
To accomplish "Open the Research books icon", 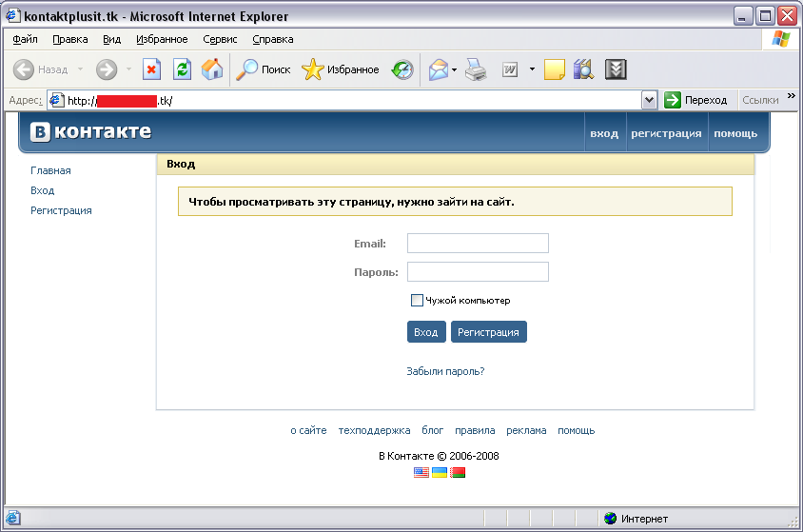I will (x=584, y=69).
